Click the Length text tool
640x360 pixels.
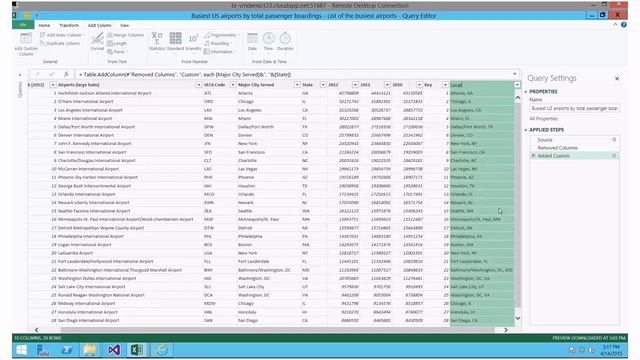click(117, 43)
